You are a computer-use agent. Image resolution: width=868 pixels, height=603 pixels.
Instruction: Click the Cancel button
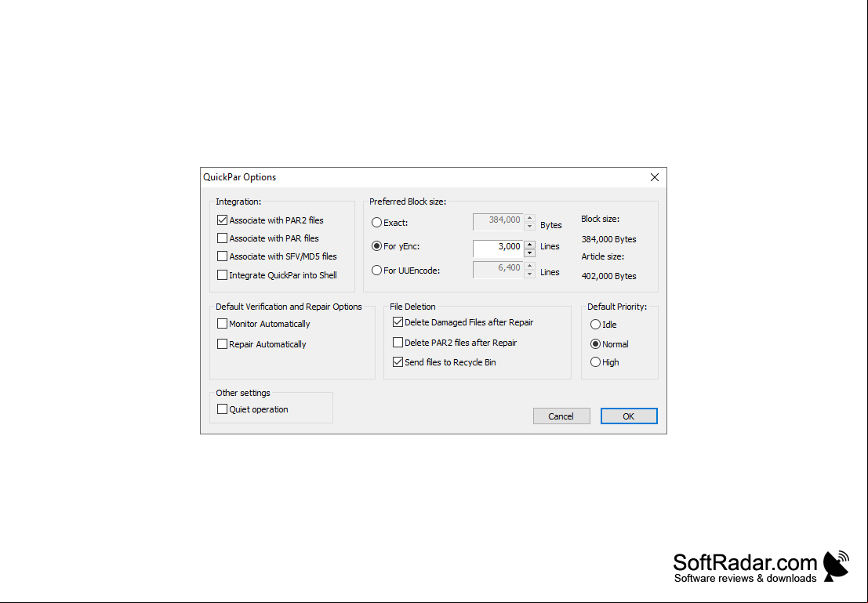tap(561, 416)
